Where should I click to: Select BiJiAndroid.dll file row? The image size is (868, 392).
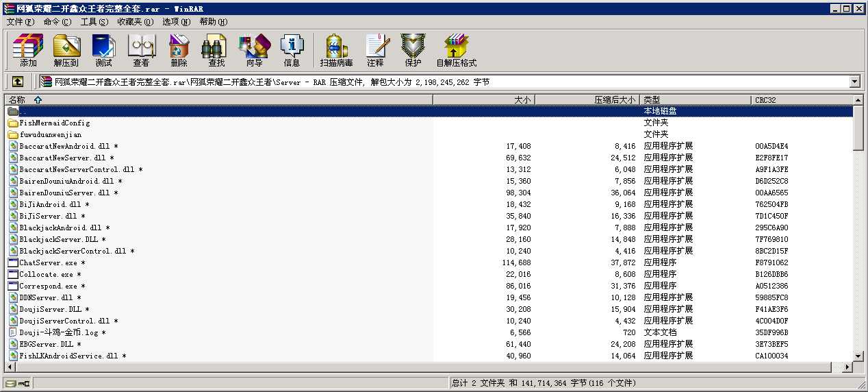tap(429, 204)
